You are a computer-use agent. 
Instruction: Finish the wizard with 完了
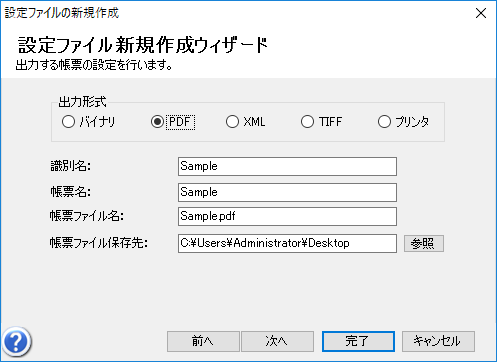358,341
